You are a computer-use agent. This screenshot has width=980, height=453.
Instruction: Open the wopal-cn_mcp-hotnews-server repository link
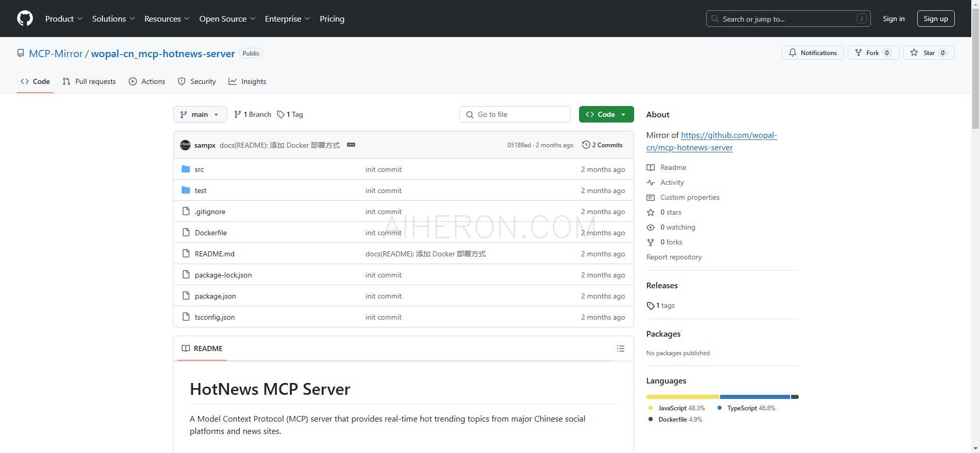(x=163, y=54)
